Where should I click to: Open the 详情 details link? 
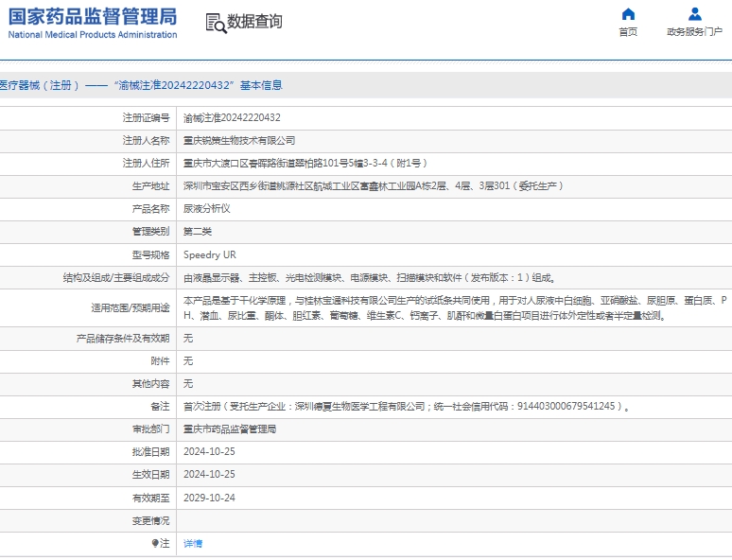[x=193, y=543]
